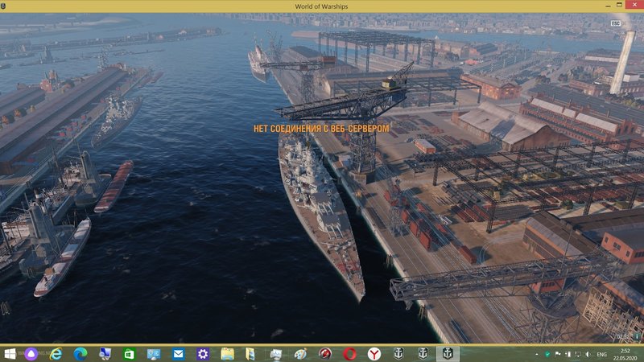Click the in-game 02:52 clock
The image size is (644, 362).
(x=622, y=337)
